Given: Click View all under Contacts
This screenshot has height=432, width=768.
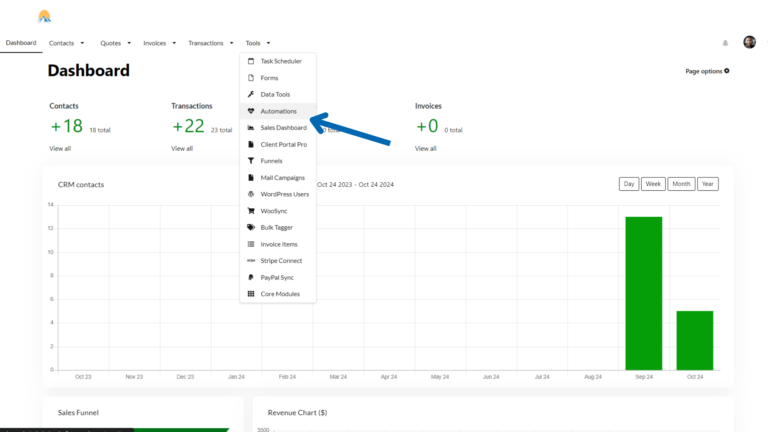Looking at the screenshot, I should pyautogui.click(x=60, y=148).
